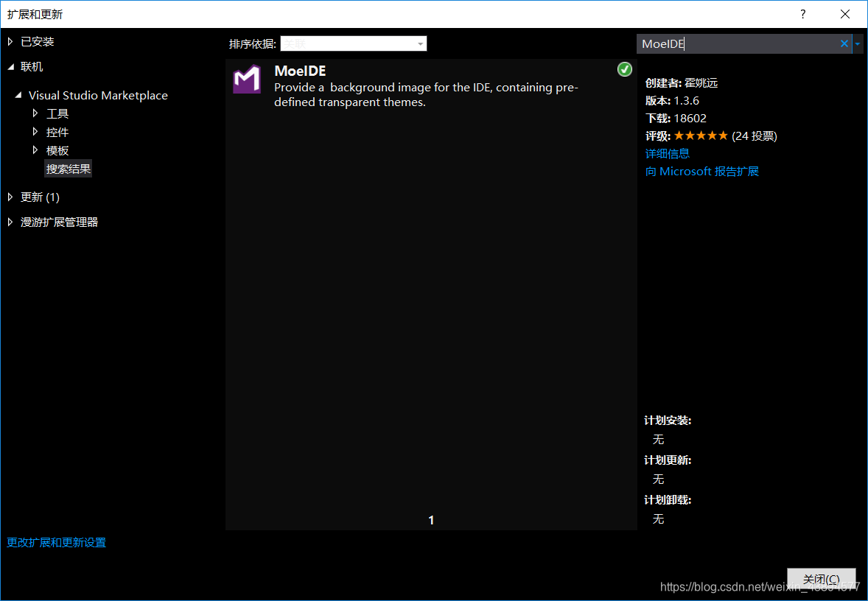Open the 排序依据 sort dropdown

click(353, 43)
